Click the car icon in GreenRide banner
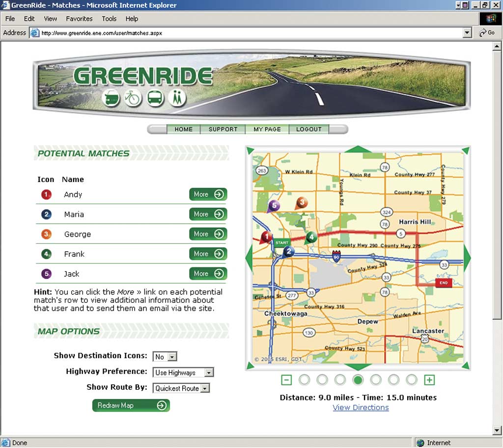503x448 pixels. [111, 98]
